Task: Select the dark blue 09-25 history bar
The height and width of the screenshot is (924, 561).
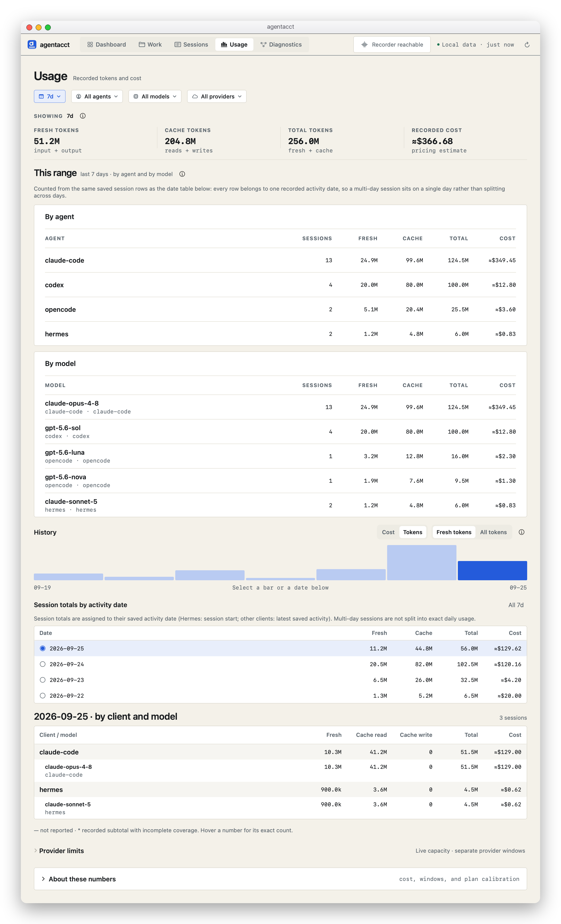Action: 492,570
